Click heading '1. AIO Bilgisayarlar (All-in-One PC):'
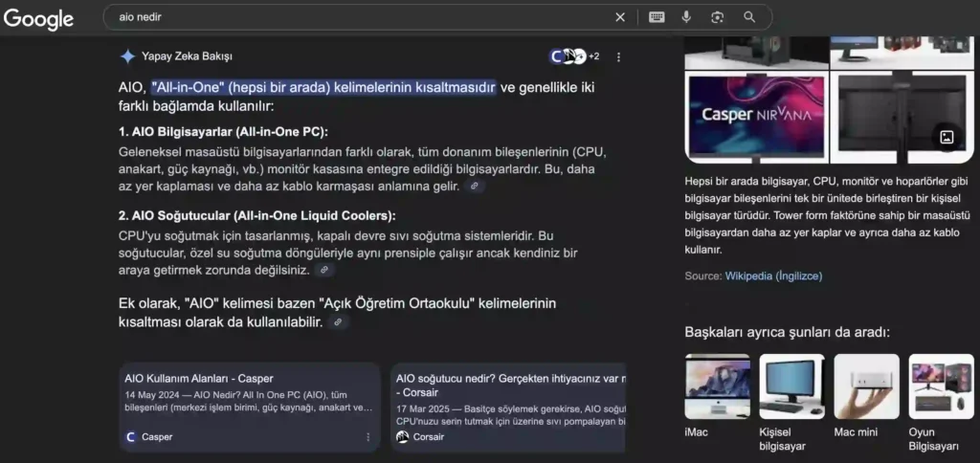Viewport: 980px width, 463px height. click(223, 132)
